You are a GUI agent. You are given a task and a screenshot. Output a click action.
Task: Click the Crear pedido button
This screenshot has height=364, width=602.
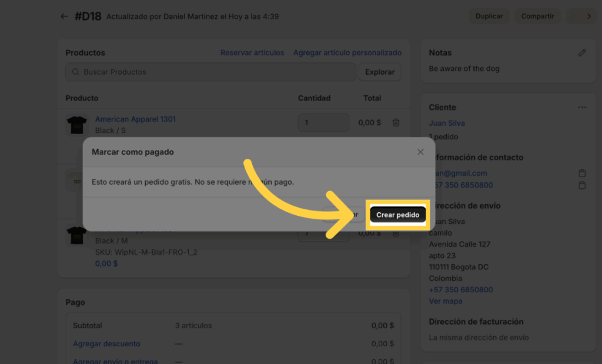click(398, 215)
